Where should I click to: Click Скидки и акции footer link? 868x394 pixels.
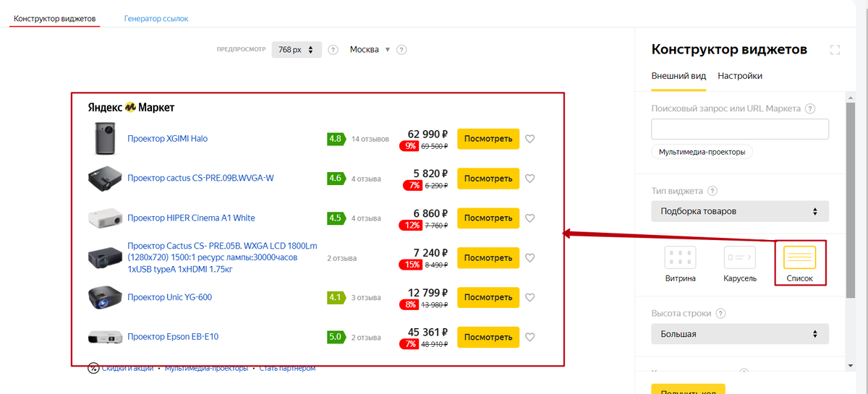127,368
